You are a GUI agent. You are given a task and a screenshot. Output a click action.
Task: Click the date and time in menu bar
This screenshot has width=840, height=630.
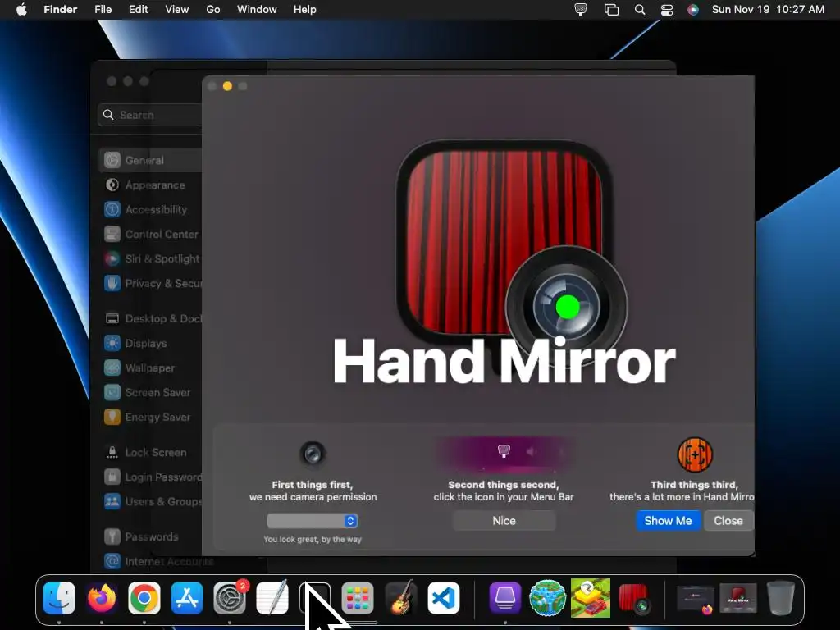768,10
